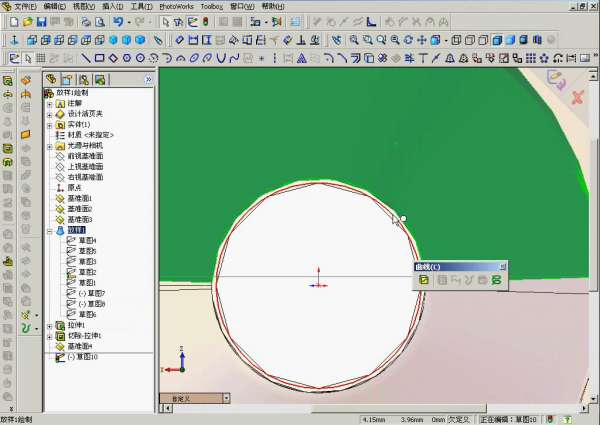Open the Toolbox menu
This screenshot has width=600, height=425.
(211, 6)
